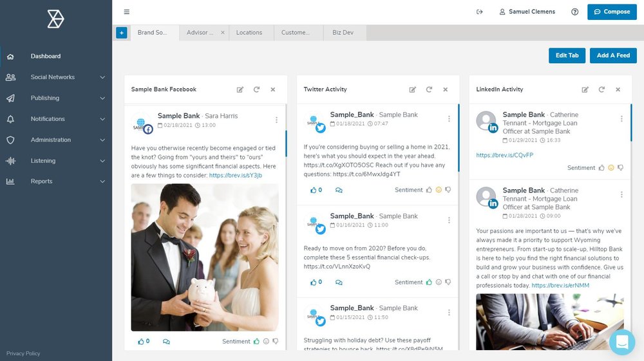The height and width of the screenshot is (361, 644).
Task: Add a new tab with plus icon
Action: click(x=122, y=33)
